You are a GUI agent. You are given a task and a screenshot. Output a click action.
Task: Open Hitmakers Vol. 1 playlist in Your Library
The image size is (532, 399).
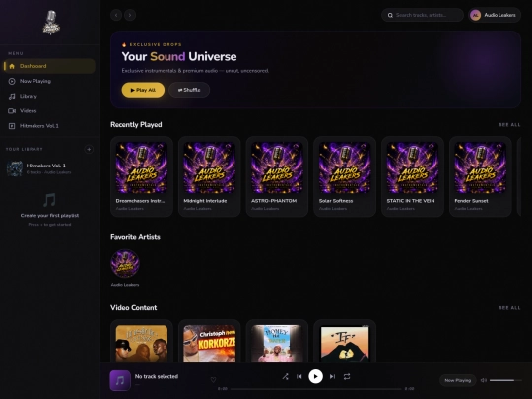tap(49, 168)
